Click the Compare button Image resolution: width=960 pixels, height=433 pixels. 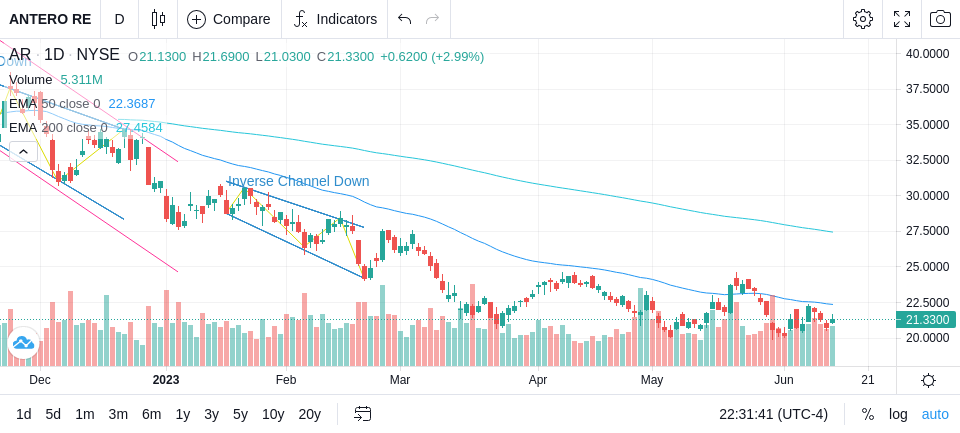click(229, 19)
